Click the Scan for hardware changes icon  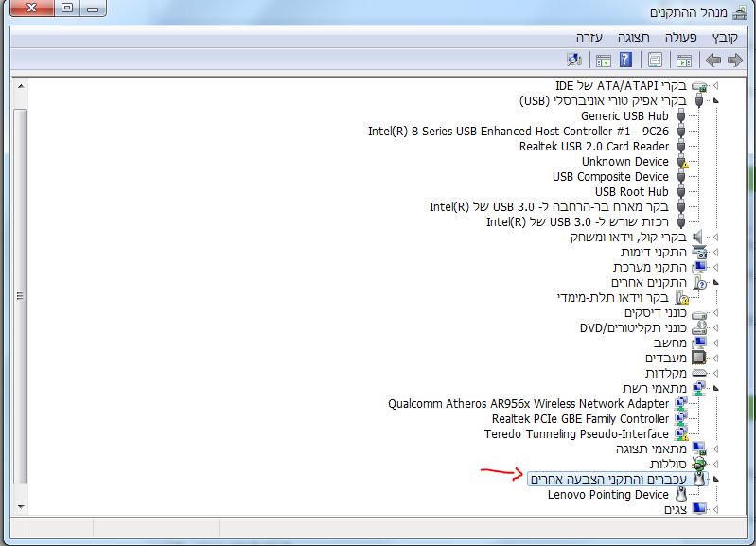(574, 60)
